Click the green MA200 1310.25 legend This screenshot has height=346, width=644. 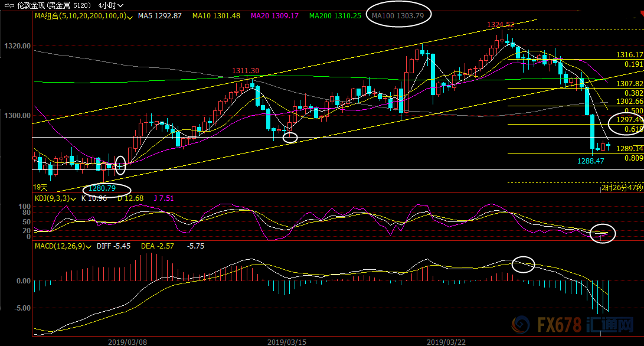pyautogui.click(x=335, y=15)
